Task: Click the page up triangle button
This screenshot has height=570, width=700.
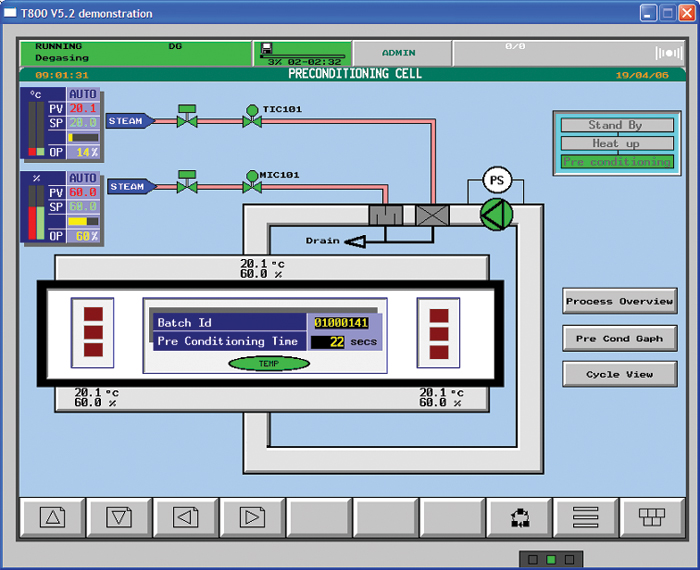Action: (53, 517)
